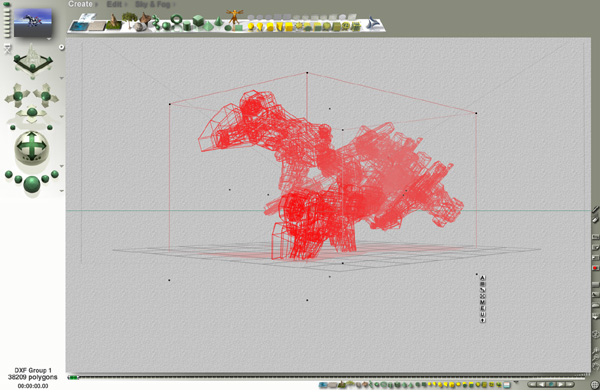600x390 pixels.
Task: Add the yellow cube-shaped light
Action: (x=289, y=27)
